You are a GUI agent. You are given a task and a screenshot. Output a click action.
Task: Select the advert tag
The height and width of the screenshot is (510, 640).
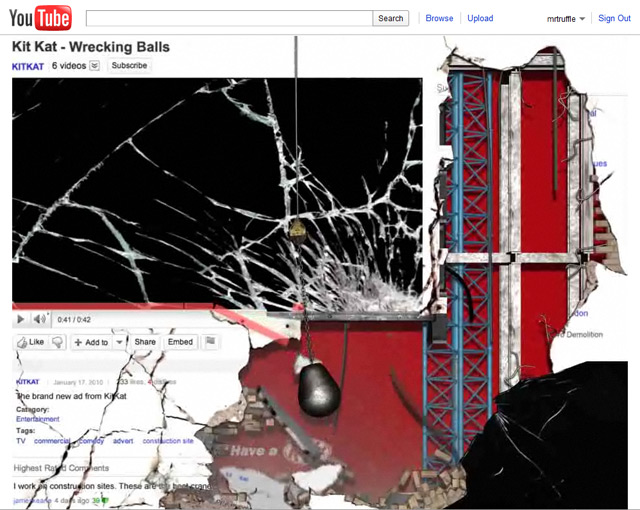pyautogui.click(x=123, y=441)
